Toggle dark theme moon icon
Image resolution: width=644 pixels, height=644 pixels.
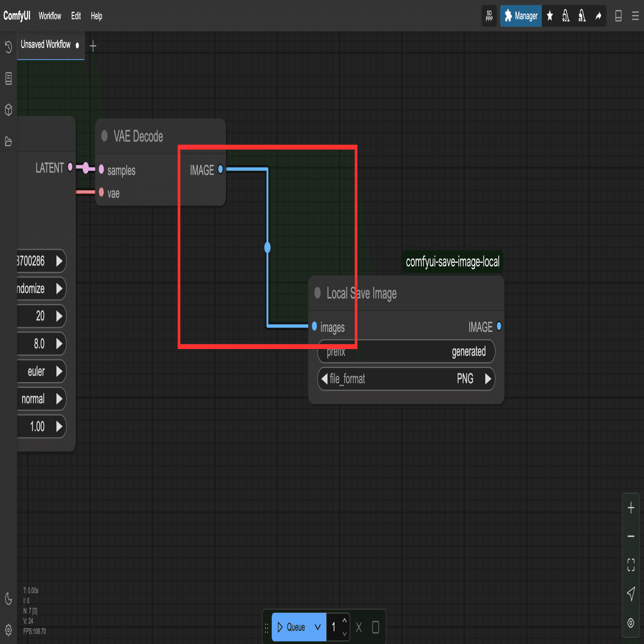pyautogui.click(x=8, y=599)
